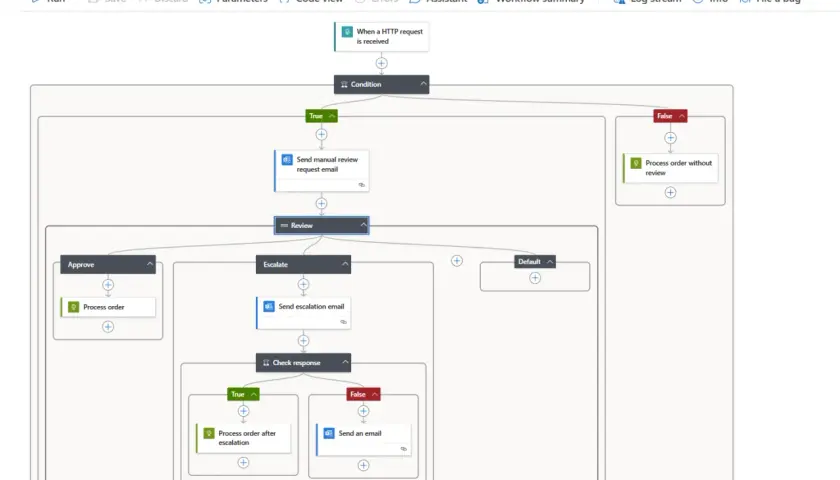Collapse the Default case
This screenshot has width=840, height=480.
(550, 262)
